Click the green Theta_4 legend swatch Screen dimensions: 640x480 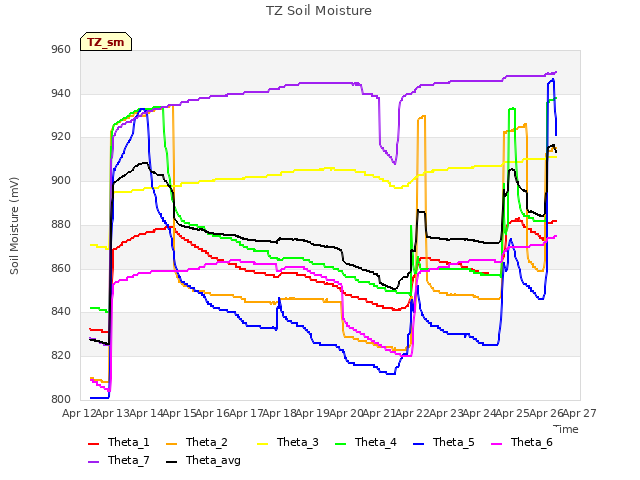tap(340, 443)
